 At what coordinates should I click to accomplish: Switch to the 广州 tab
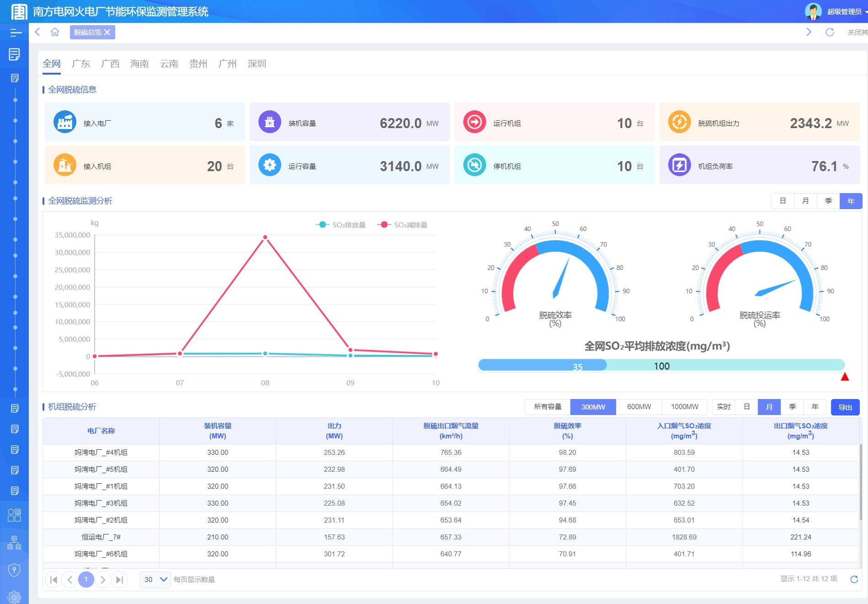tap(228, 64)
